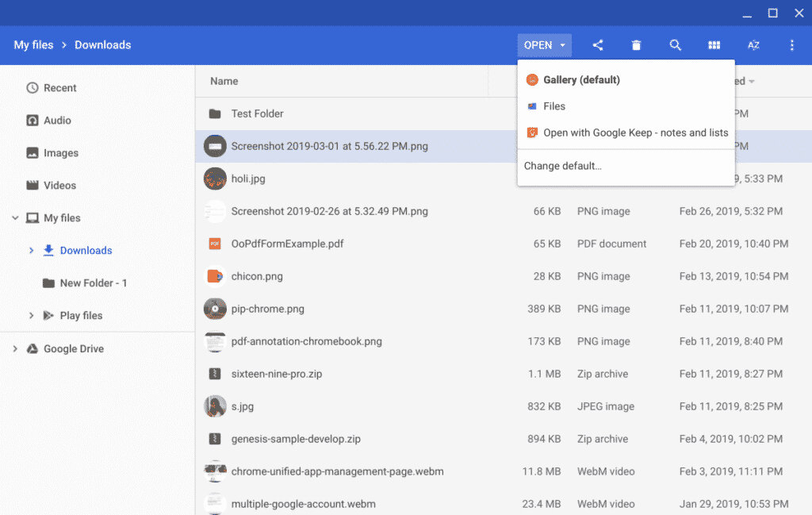Expand the Google Drive node
The image size is (812, 515).
(x=16, y=348)
